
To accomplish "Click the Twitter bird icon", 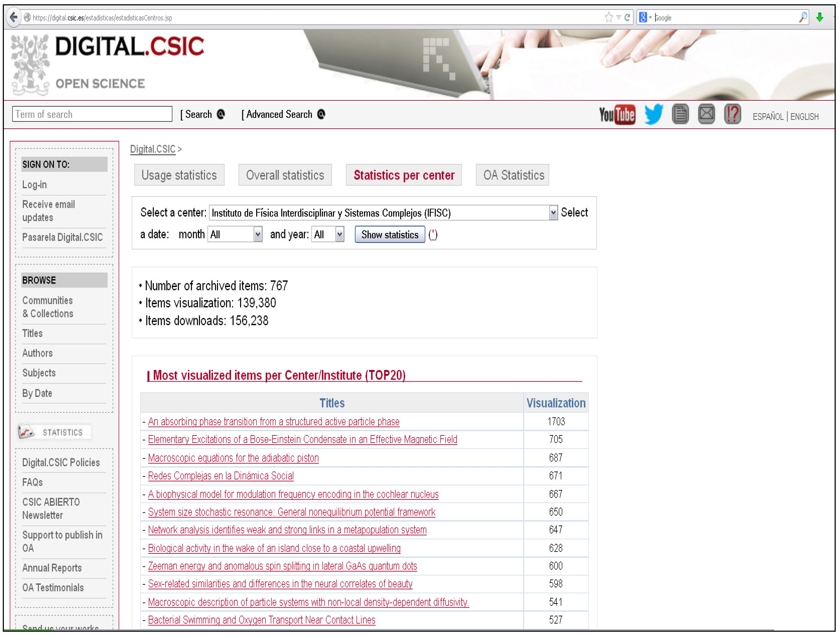I will click(654, 114).
